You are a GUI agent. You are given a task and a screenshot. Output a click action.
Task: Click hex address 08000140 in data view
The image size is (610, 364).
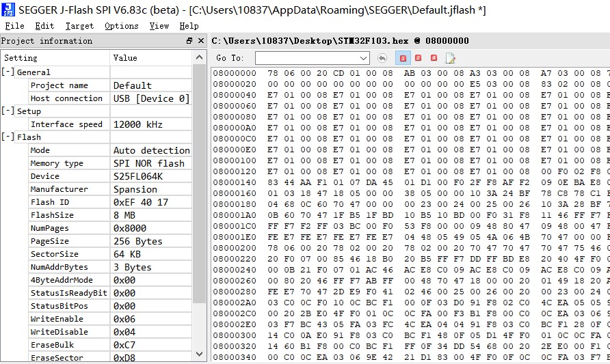(x=235, y=182)
